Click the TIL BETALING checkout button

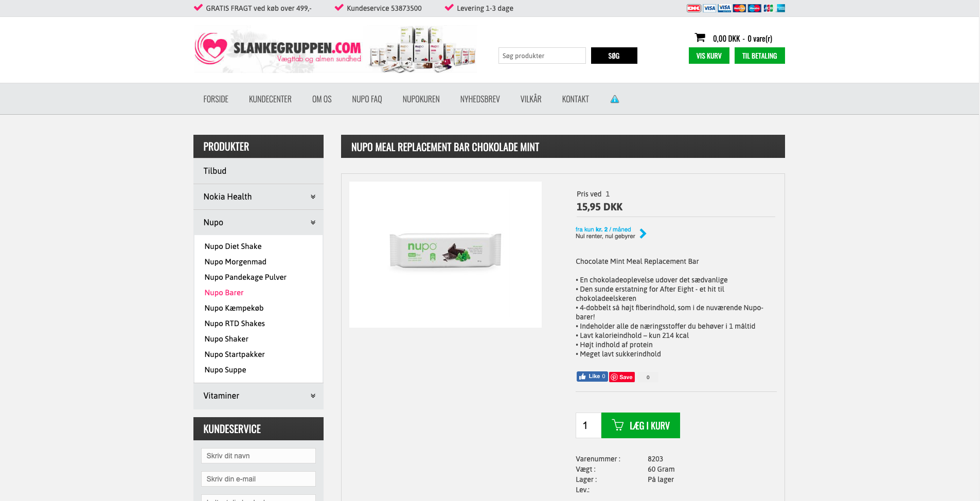pyautogui.click(x=759, y=56)
